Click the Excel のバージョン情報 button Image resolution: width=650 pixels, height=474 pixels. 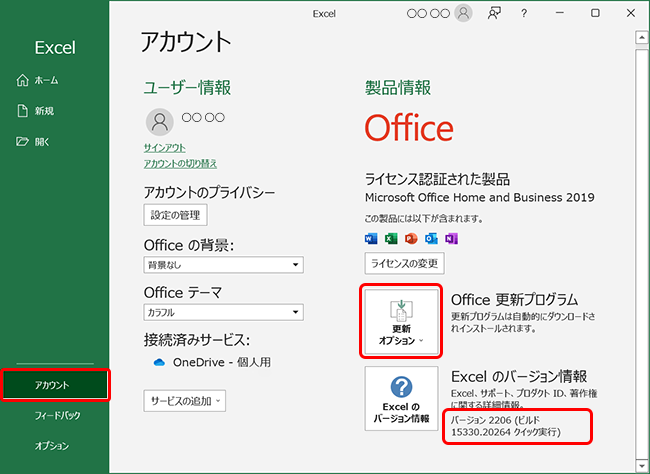coord(401,398)
